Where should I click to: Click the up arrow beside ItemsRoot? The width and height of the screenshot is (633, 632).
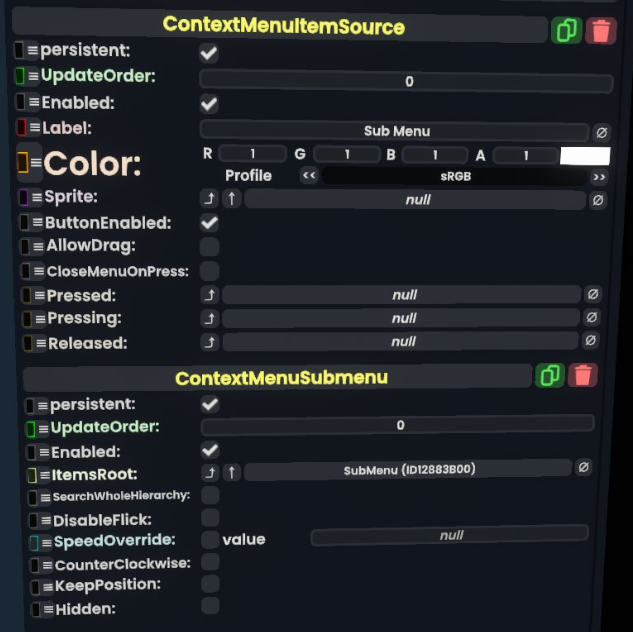click(232, 472)
